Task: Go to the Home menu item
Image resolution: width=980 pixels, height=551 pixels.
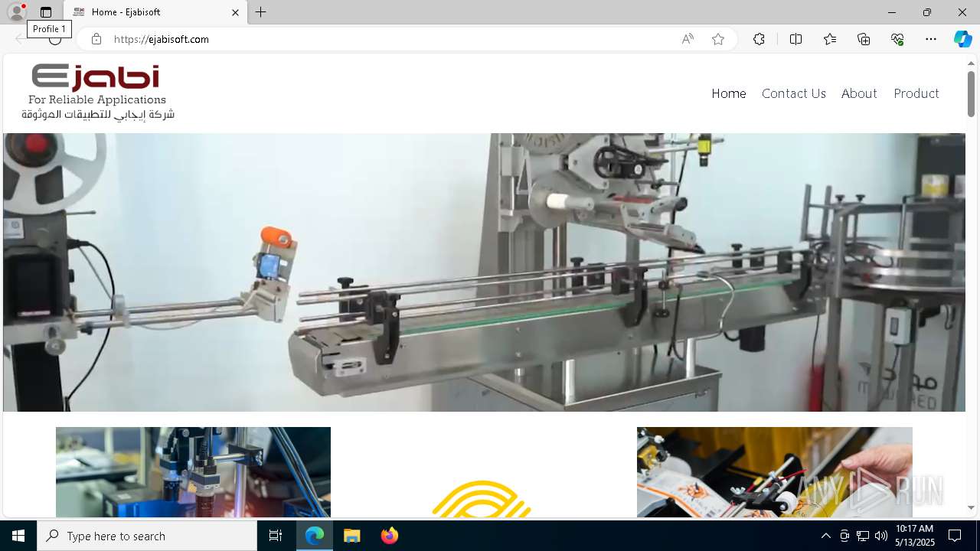Action: click(729, 93)
